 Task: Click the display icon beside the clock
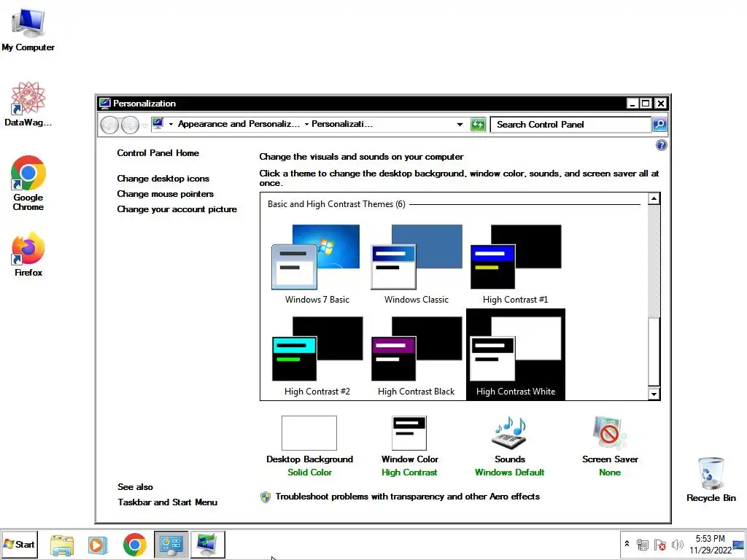[739, 545]
